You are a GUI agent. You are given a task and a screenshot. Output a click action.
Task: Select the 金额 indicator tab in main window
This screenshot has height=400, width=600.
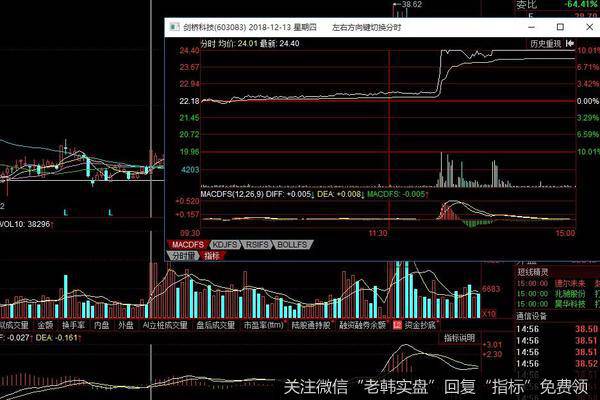[x=45, y=325]
